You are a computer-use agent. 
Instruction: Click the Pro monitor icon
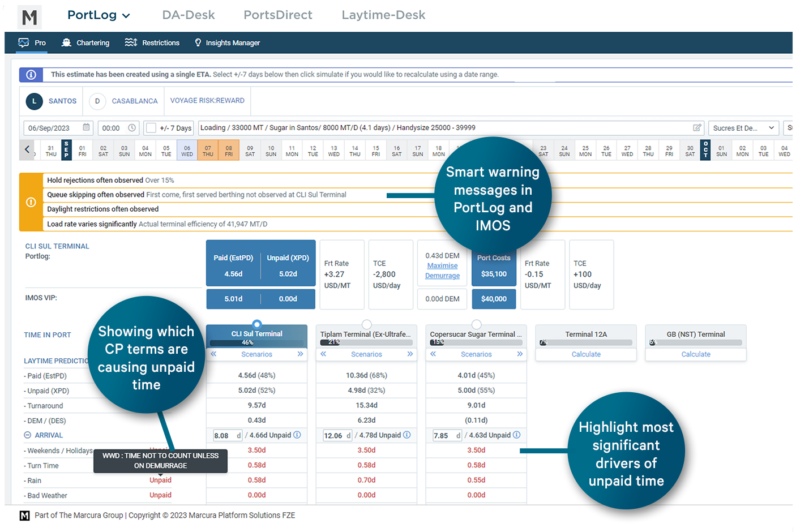pyautogui.click(x=24, y=42)
